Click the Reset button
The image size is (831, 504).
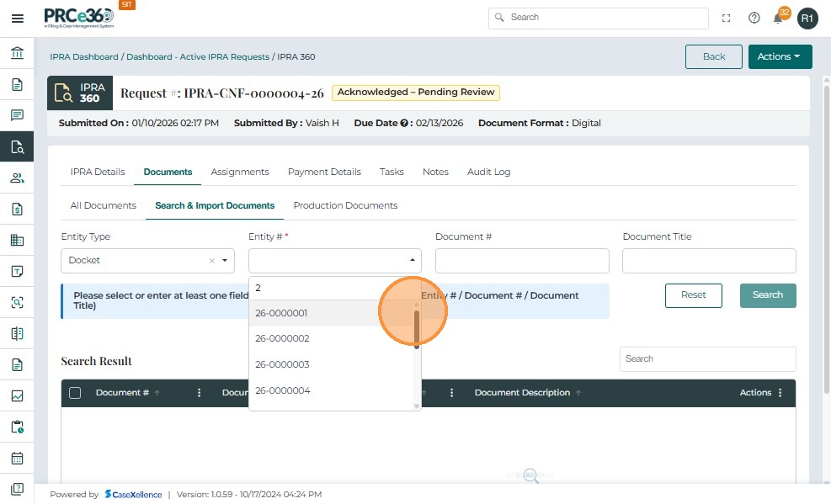[693, 295]
